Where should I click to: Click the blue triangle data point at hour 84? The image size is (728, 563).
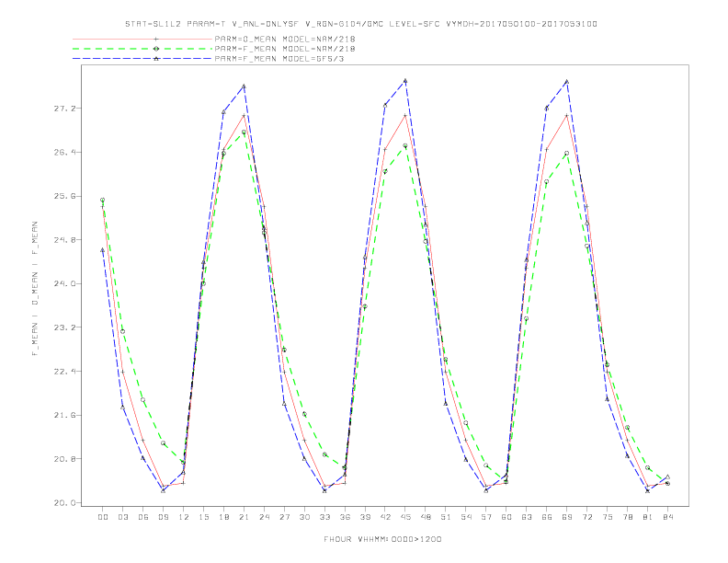point(667,477)
